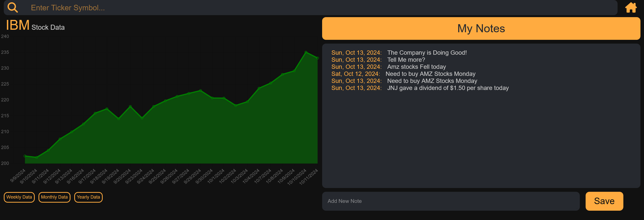Image resolution: width=644 pixels, height=220 pixels.
Task: Select the My Notes header
Action: pos(481,28)
